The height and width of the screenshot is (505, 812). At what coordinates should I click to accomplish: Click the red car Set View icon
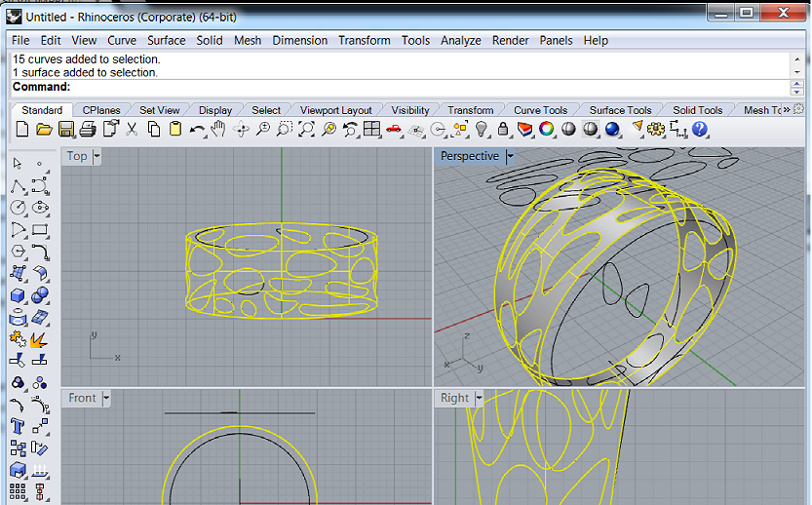(x=394, y=129)
